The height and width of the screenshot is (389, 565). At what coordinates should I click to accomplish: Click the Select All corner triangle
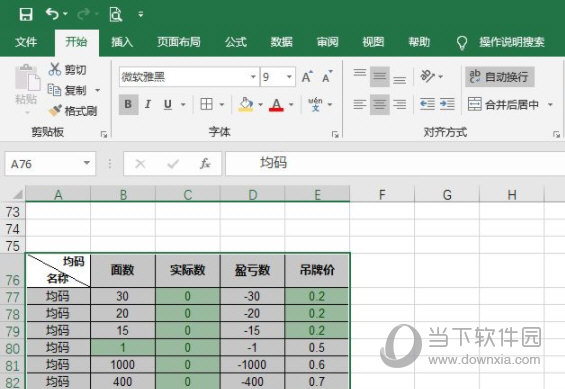17,194
